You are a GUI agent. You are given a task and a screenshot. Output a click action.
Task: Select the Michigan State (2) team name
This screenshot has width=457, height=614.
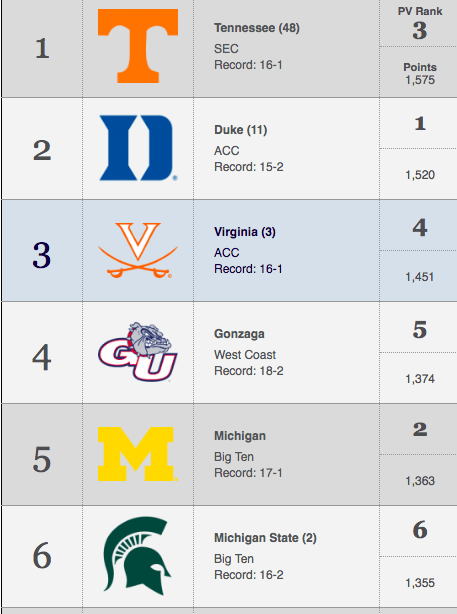(265, 538)
